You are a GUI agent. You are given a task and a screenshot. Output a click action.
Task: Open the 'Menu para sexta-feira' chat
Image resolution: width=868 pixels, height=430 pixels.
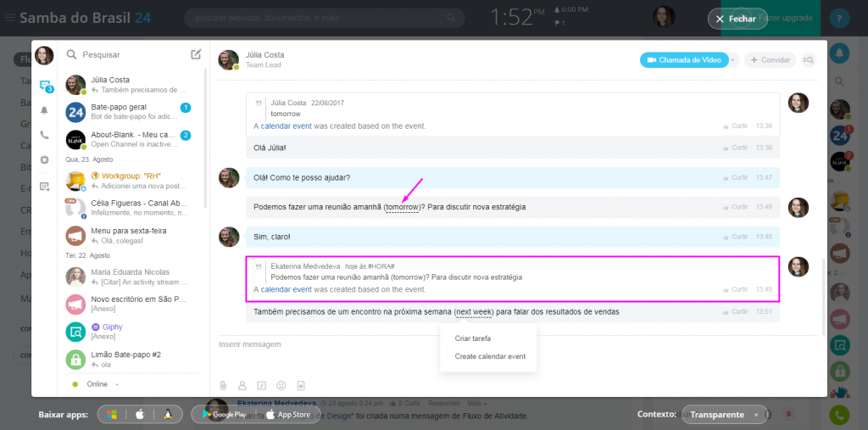(131, 236)
